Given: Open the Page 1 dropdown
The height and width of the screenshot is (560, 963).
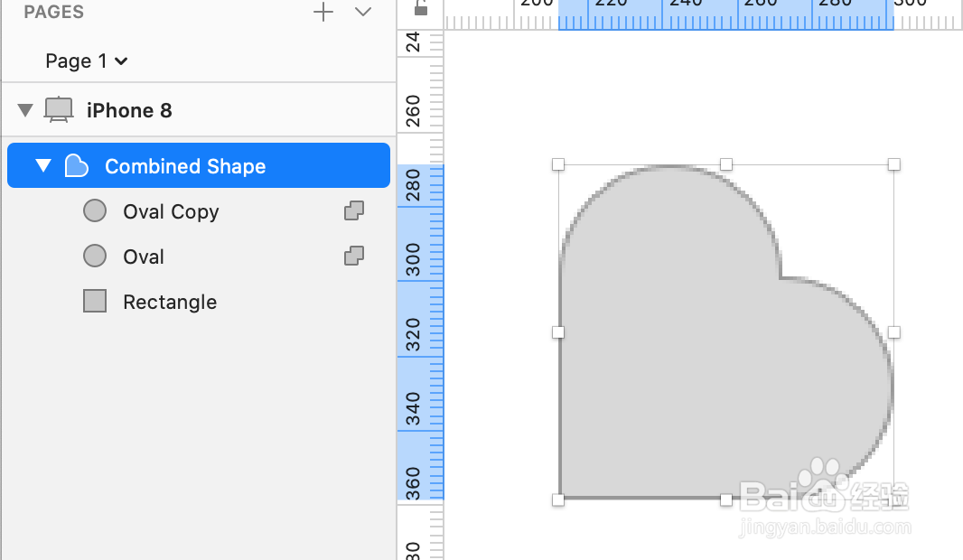Looking at the screenshot, I should [87, 61].
